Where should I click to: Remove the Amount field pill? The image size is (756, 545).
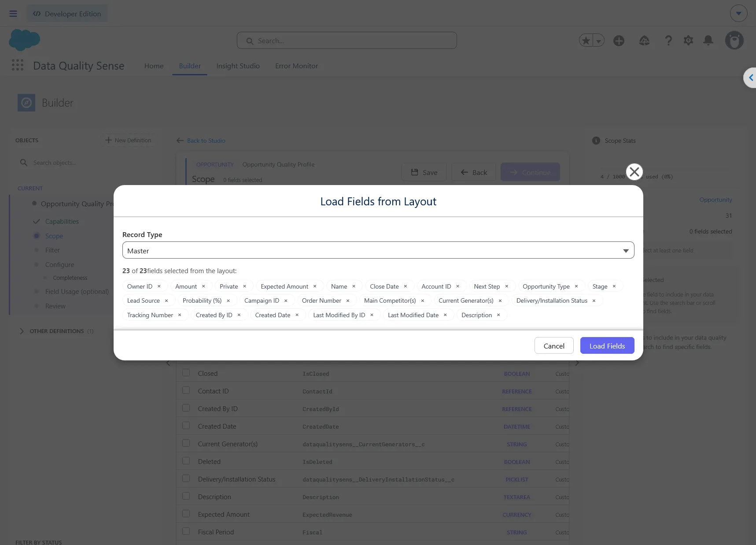[x=203, y=286]
